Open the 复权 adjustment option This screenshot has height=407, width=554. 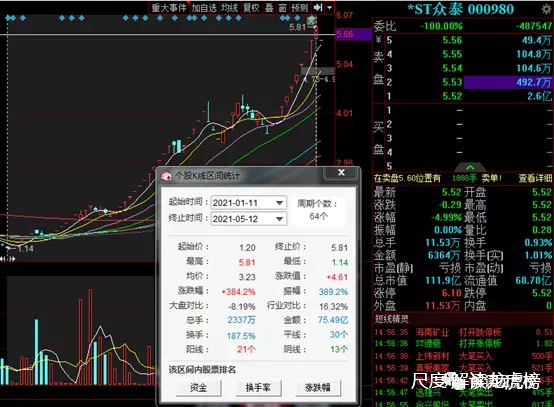pos(251,8)
